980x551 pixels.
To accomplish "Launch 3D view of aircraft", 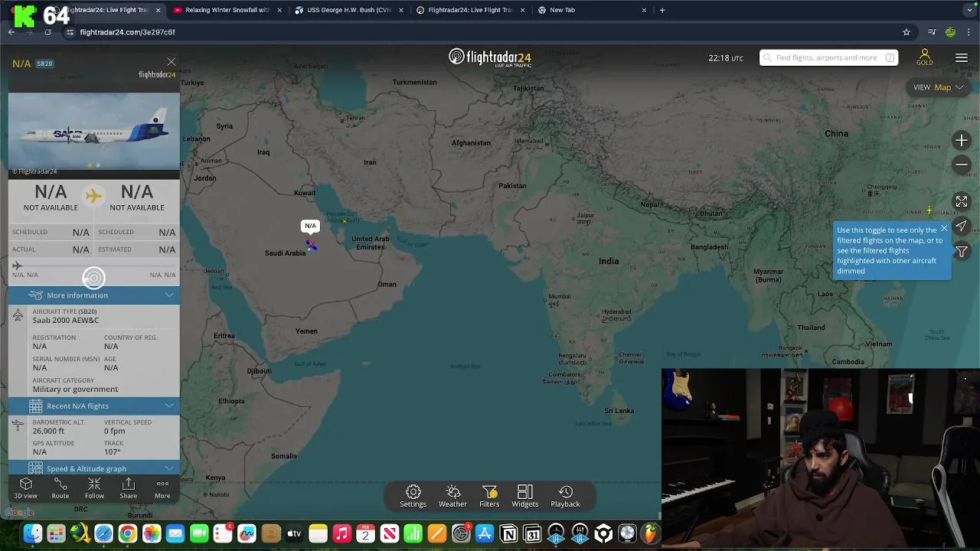I will pos(25,488).
